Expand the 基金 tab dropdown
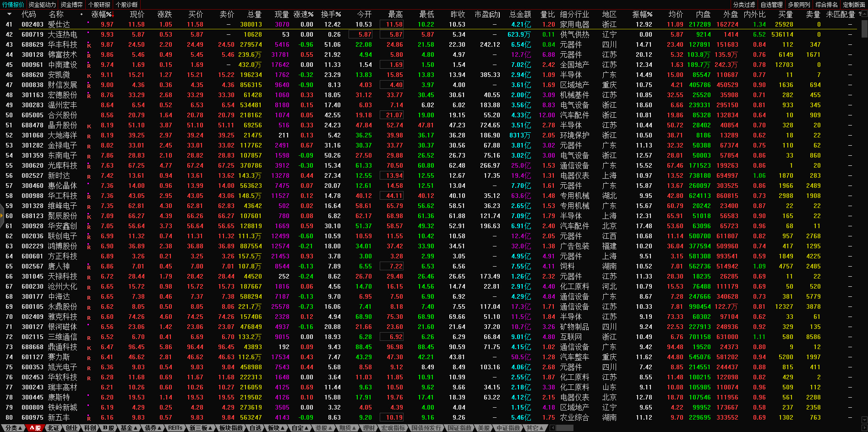This screenshot has height=432, width=868. tap(129, 428)
